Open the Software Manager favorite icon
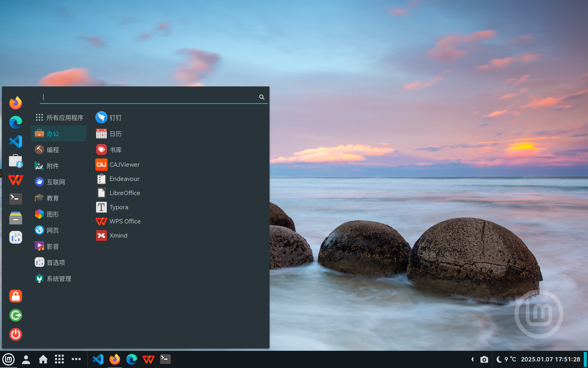Screen dimensions: 588x368 tap(16, 161)
